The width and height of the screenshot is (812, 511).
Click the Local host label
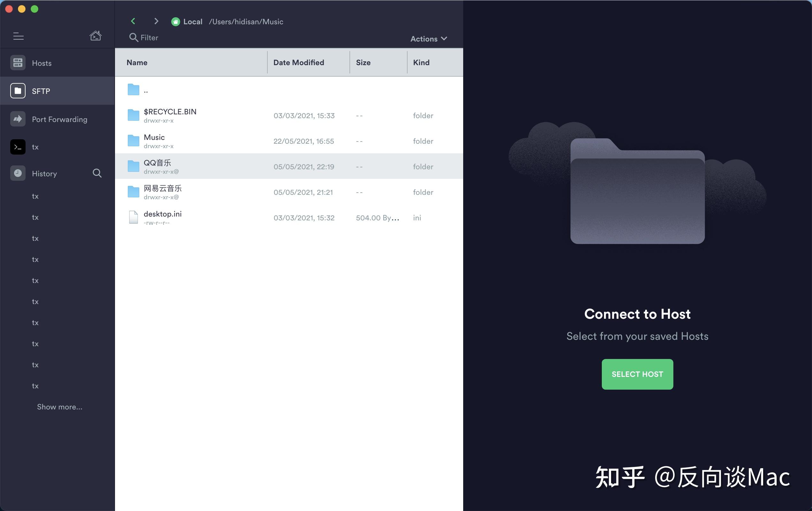coord(193,22)
